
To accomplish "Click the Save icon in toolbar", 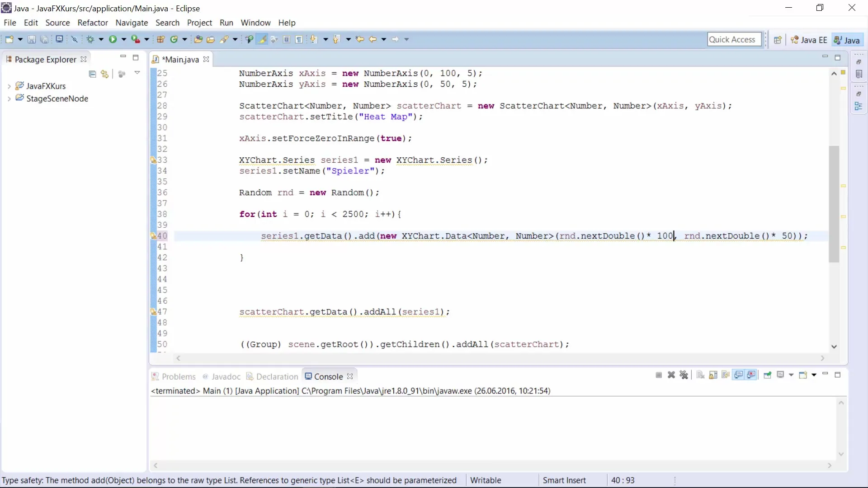I will (32, 39).
